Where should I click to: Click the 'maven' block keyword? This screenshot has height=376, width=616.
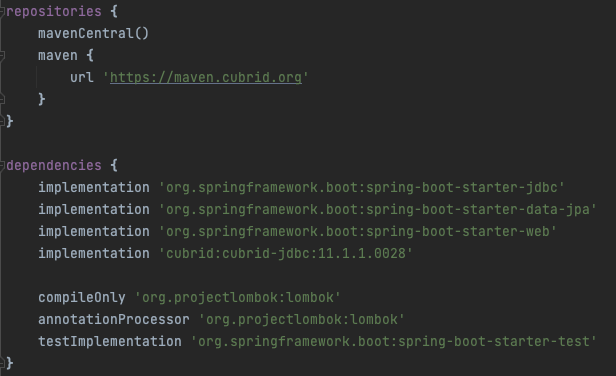click(x=58, y=55)
